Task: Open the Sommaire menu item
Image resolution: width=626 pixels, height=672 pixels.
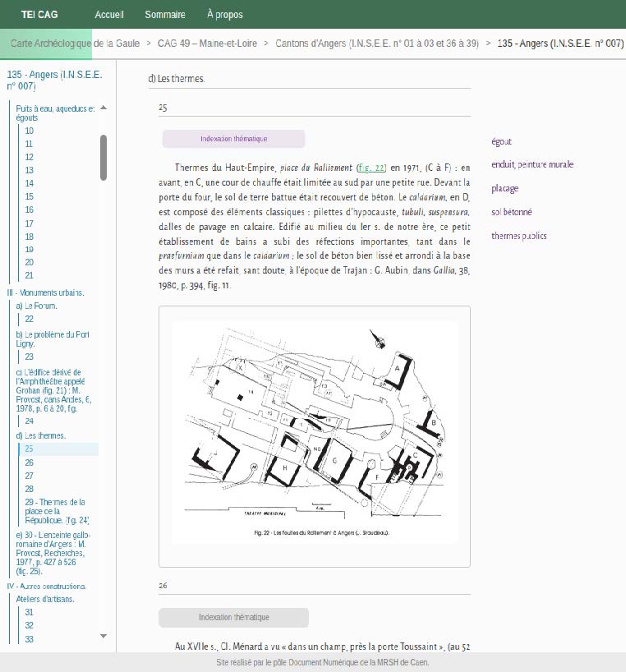Action: point(164,15)
